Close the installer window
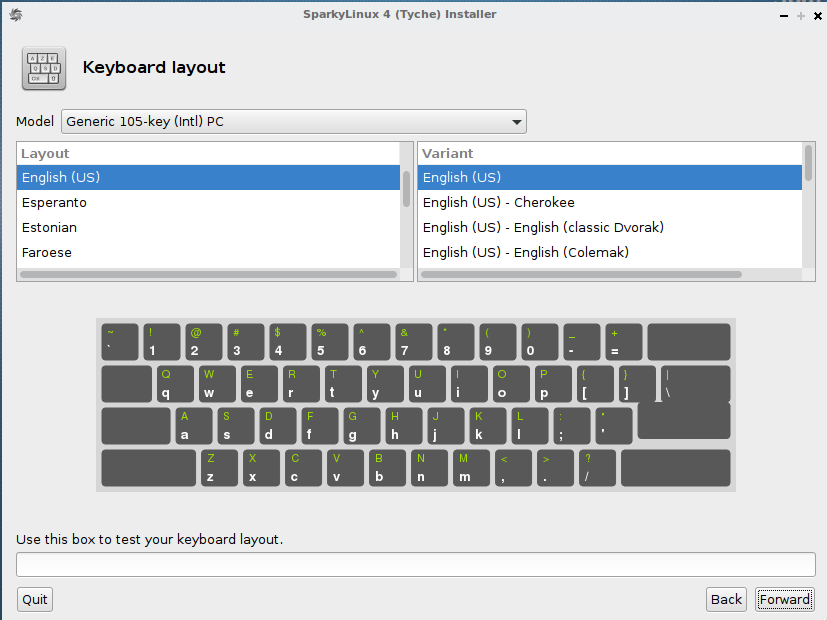 tap(818, 16)
